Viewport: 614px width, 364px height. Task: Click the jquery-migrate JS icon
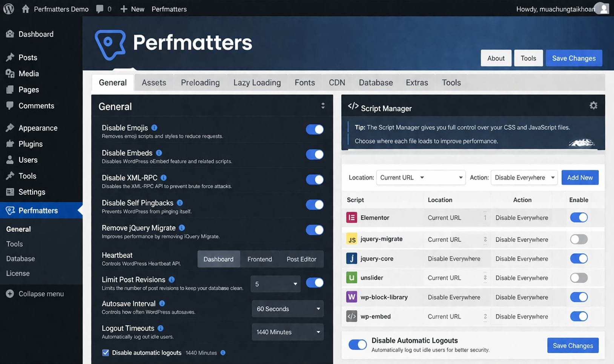coord(351,239)
